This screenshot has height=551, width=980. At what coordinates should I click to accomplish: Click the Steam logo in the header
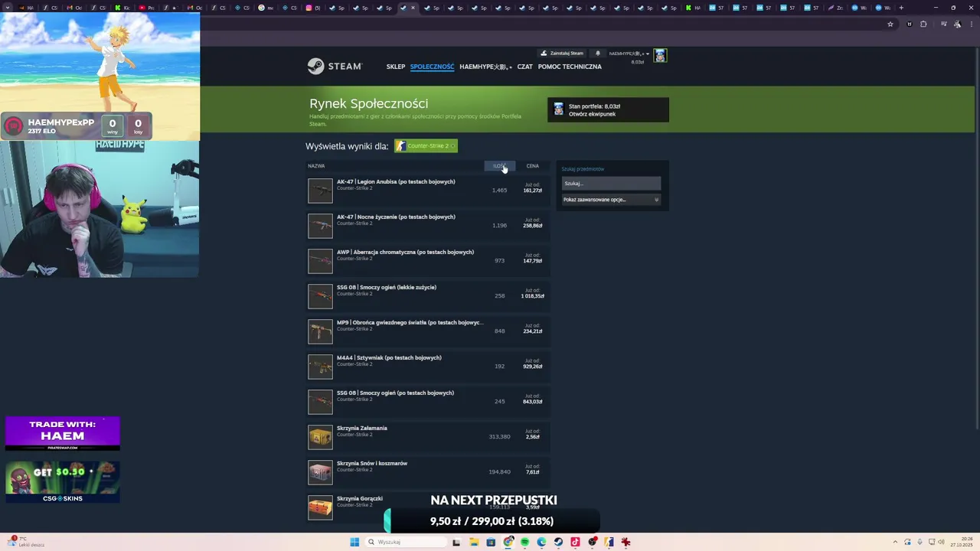tap(335, 67)
